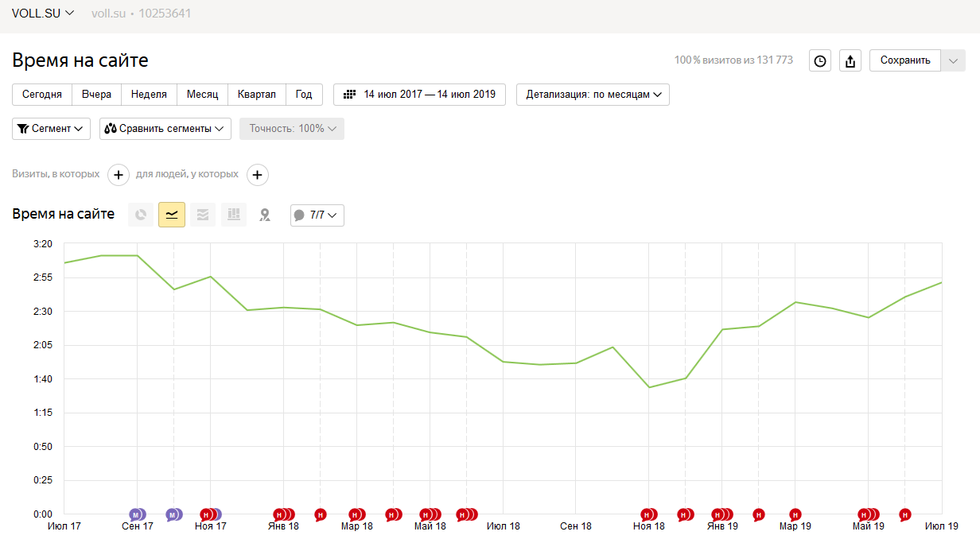
Task: Click the 0:00 y-axis label
Action: [41, 514]
